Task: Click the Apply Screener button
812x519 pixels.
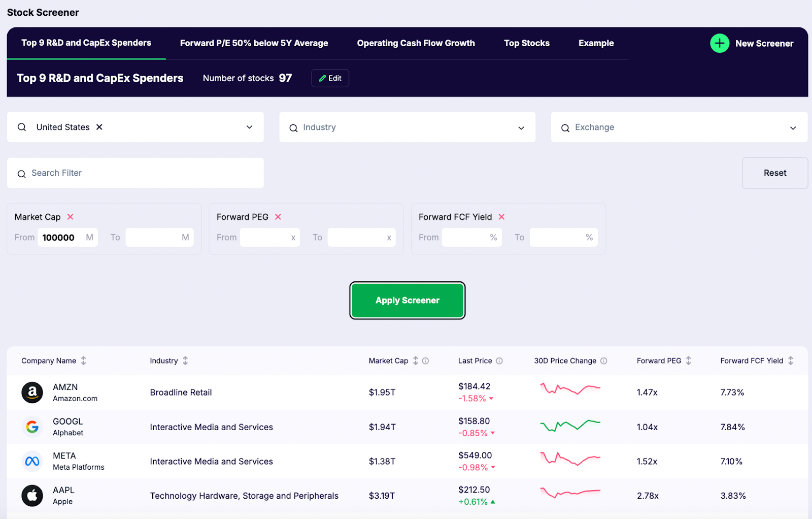Action: pos(408,300)
